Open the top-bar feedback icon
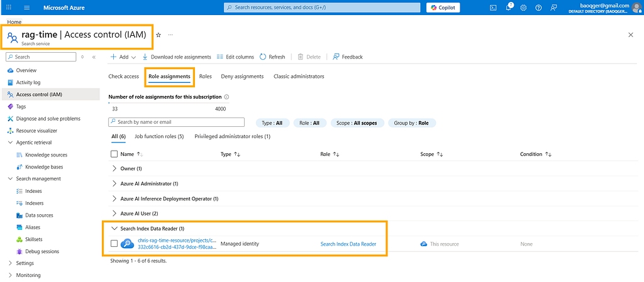 coord(553,8)
